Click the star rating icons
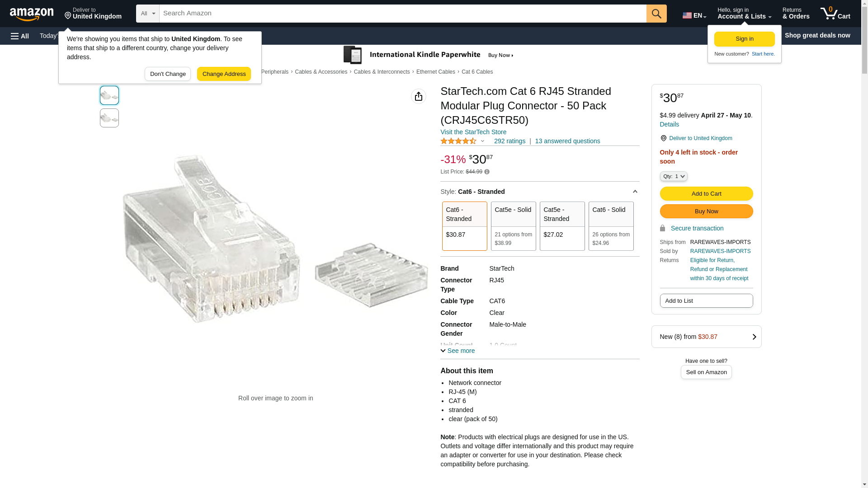The height and width of the screenshot is (488, 868). pos(458,141)
